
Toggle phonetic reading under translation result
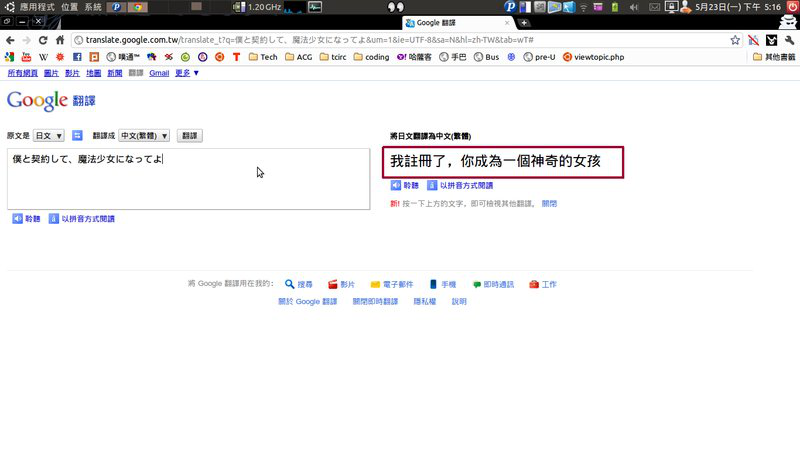click(x=460, y=186)
